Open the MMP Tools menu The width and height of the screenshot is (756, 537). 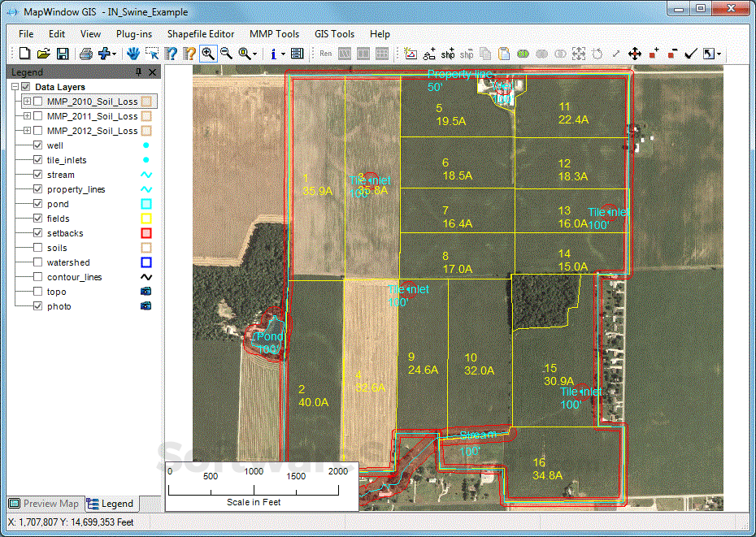click(x=274, y=34)
